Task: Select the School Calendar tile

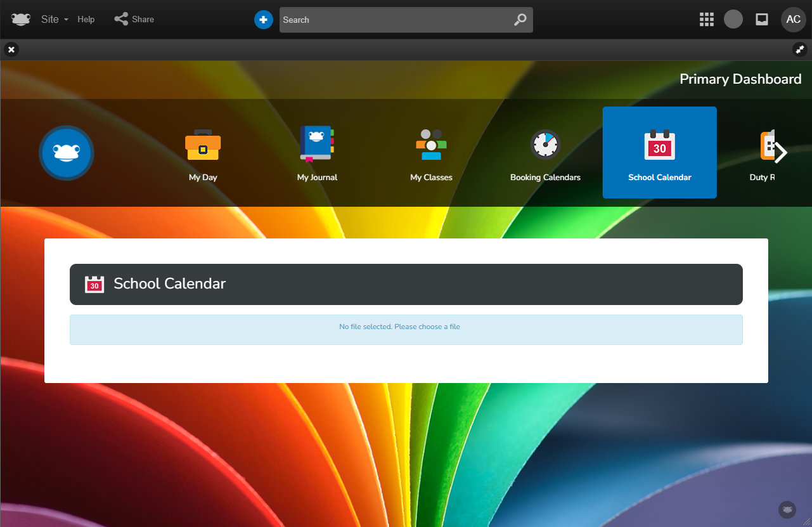Action: pos(659,153)
